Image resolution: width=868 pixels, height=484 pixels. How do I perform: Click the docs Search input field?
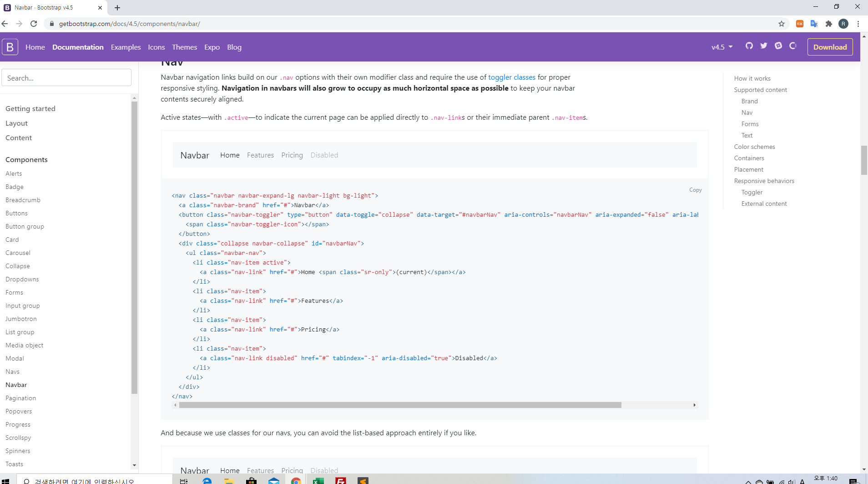click(66, 77)
